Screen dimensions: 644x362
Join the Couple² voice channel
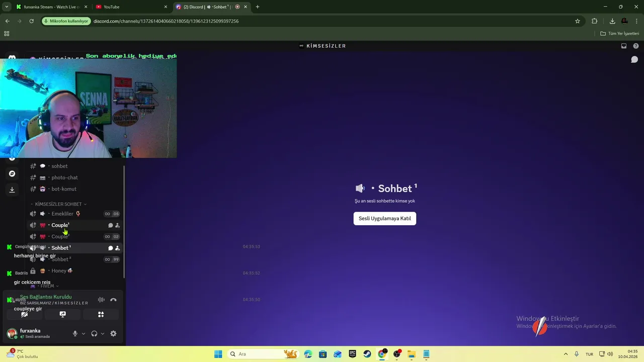[x=74, y=236]
